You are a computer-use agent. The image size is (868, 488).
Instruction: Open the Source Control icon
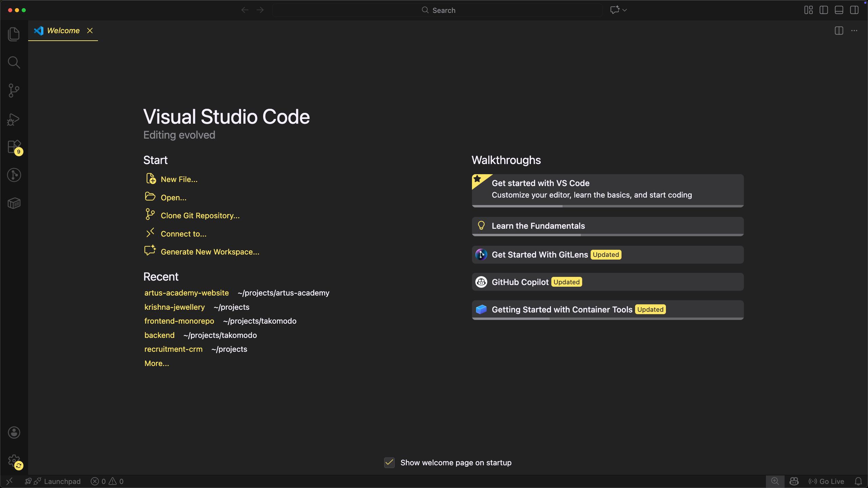pyautogui.click(x=14, y=90)
